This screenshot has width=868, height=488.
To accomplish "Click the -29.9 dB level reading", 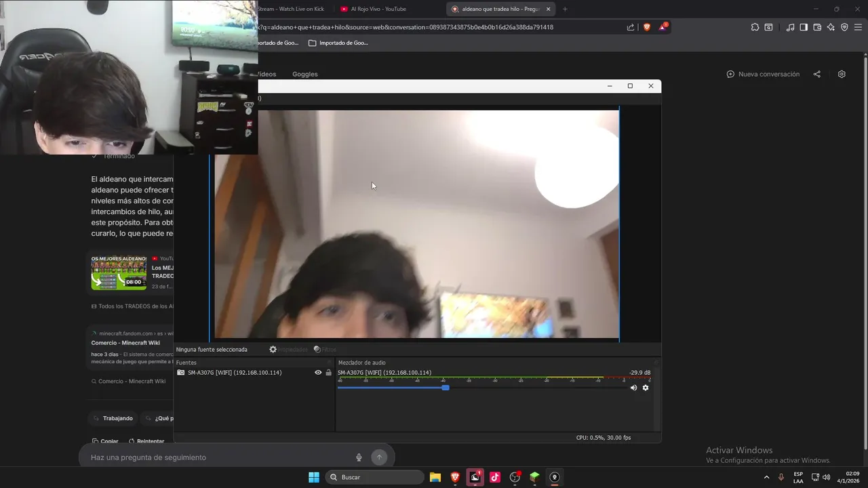I will [x=639, y=373].
